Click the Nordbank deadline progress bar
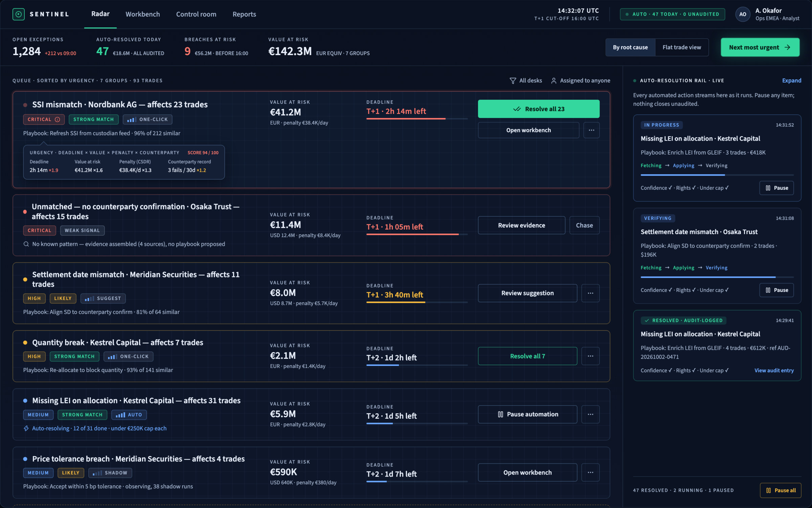Screen dimensions: 812x508 coord(417,119)
